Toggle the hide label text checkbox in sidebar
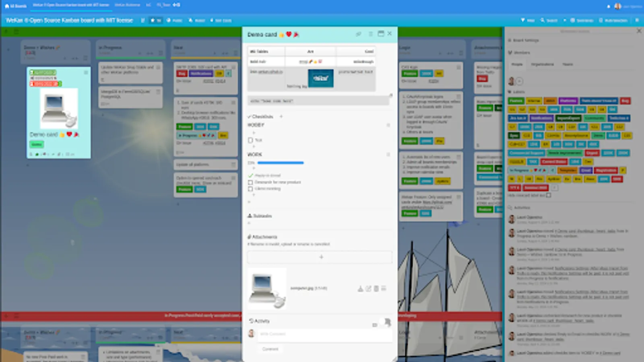 tap(549, 195)
